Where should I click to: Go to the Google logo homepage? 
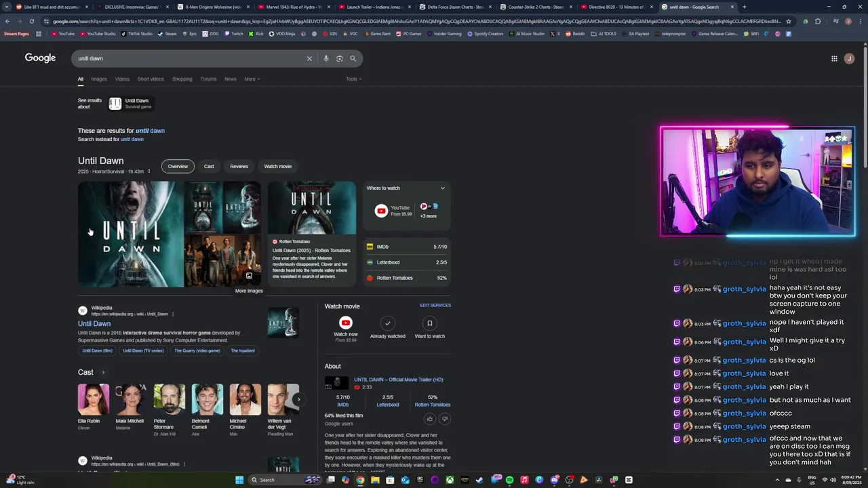point(40,58)
